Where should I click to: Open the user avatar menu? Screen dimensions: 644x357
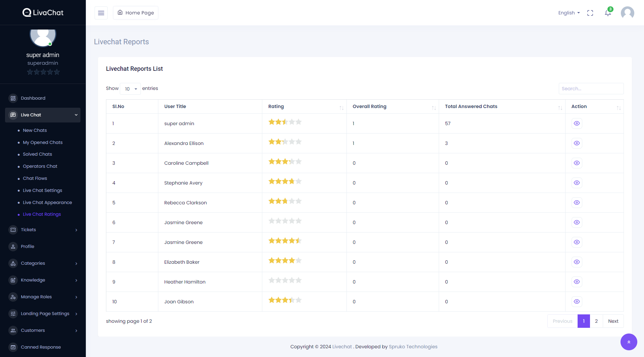point(627,13)
